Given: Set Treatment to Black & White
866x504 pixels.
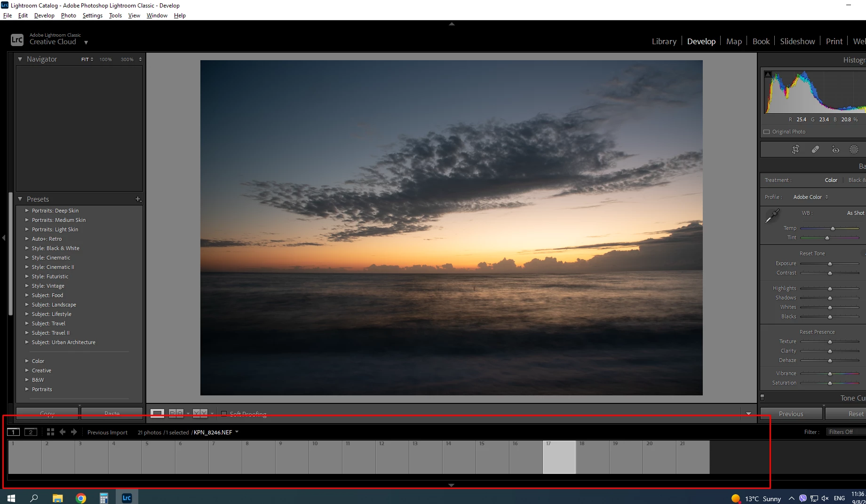Looking at the screenshot, I should click(857, 180).
